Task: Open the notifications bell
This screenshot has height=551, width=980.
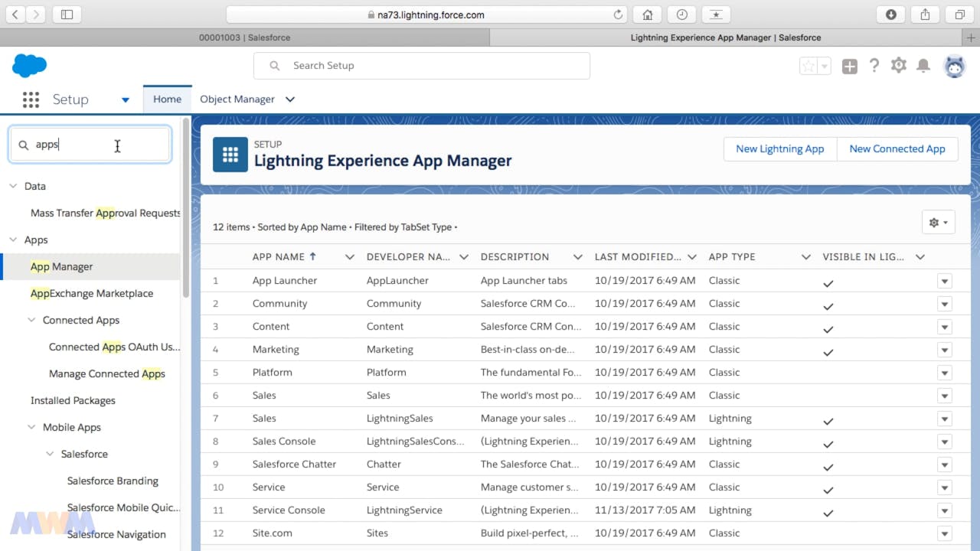Action: 924,66
